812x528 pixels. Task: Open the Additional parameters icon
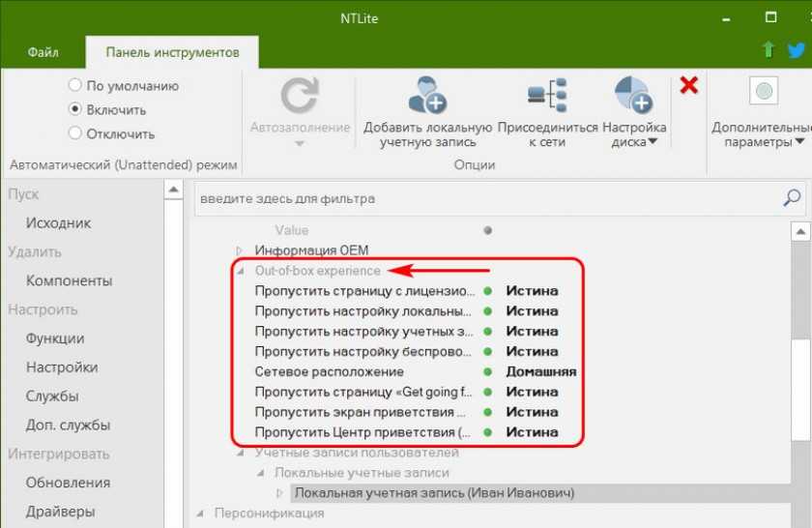pos(764,93)
